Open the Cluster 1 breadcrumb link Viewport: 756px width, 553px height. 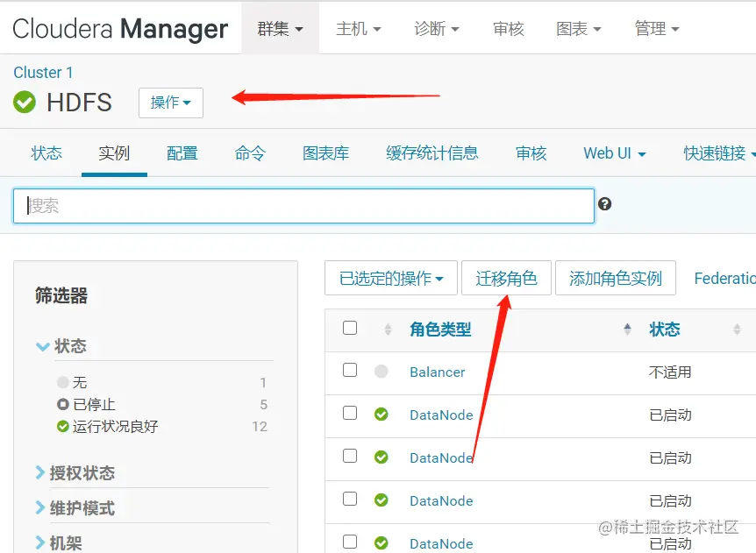coord(43,72)
